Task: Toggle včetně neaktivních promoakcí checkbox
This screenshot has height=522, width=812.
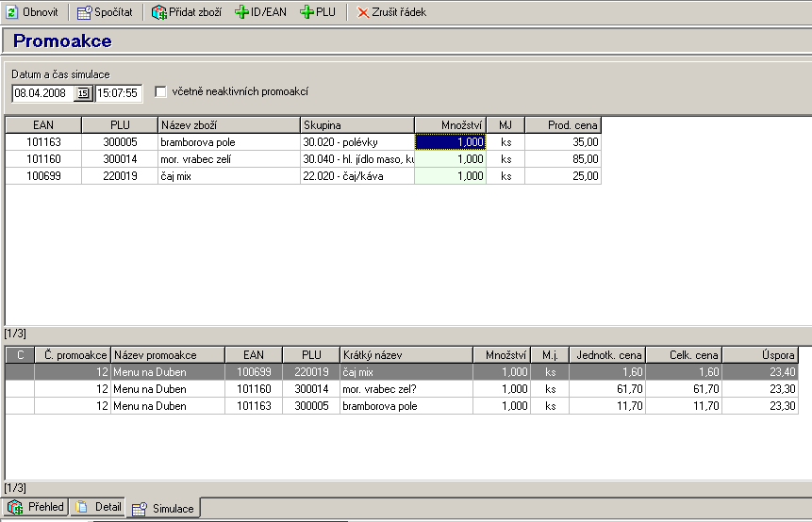Action: [160, 91]
